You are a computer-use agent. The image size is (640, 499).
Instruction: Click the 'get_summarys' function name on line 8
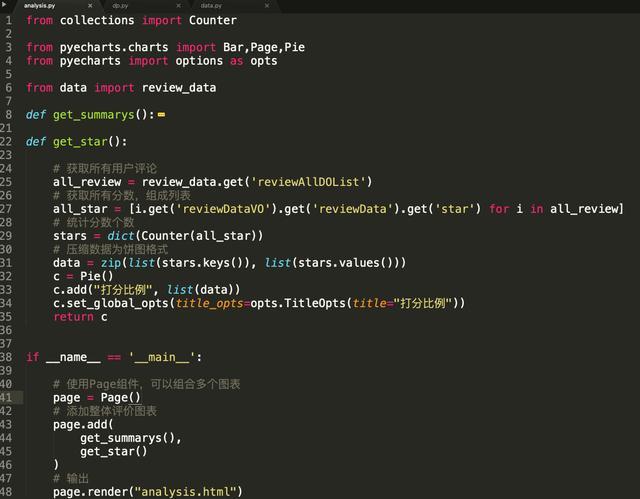(93, 115)
